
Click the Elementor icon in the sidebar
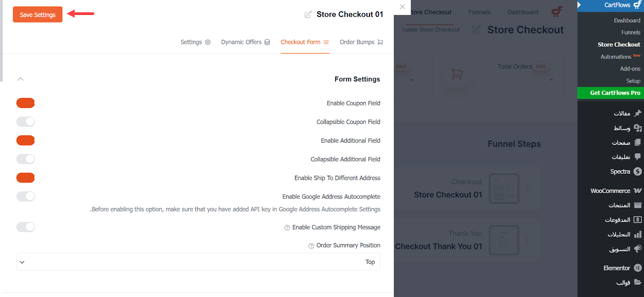click(638, 268)
